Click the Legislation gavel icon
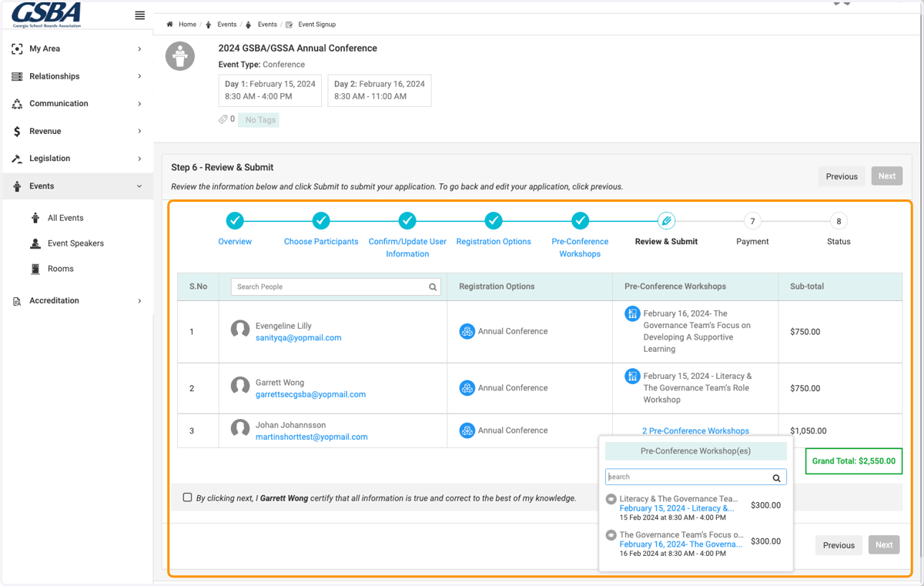This screenshot has width=924, height=586. (x=17, y=159)
